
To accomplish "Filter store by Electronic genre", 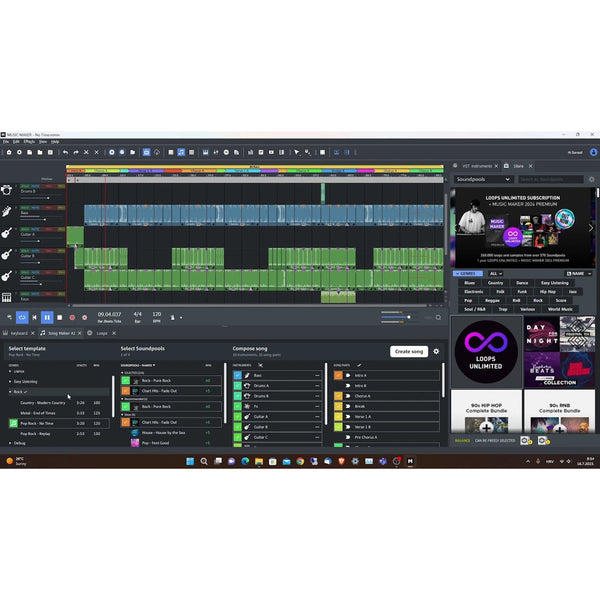I will pyautogui.click(x=474, y=292).
